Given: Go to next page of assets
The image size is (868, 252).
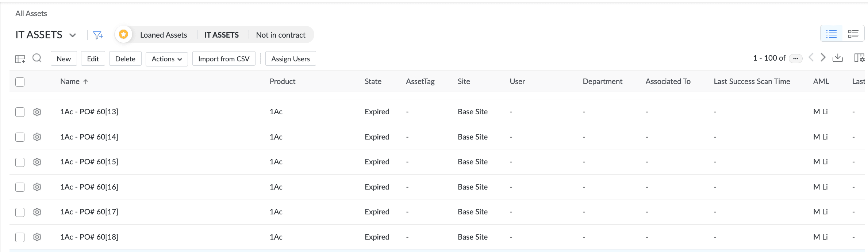Looking at the screenshot, I should coord(823,58).
